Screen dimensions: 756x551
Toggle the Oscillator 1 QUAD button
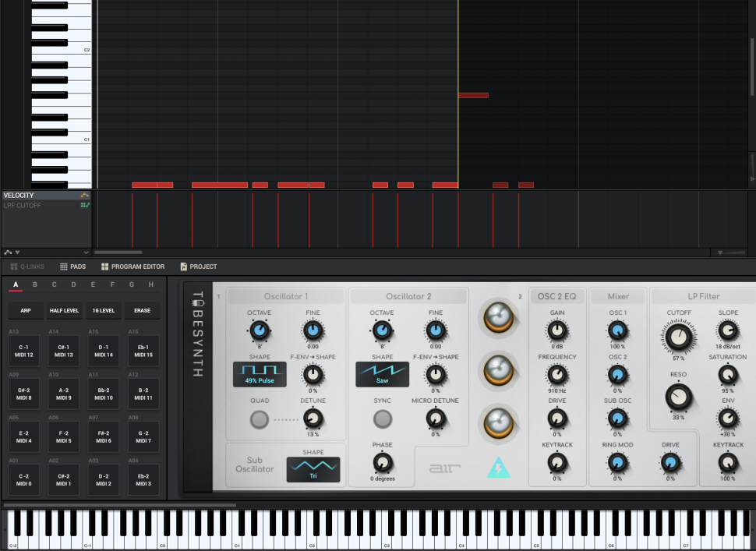pos(260,419)
